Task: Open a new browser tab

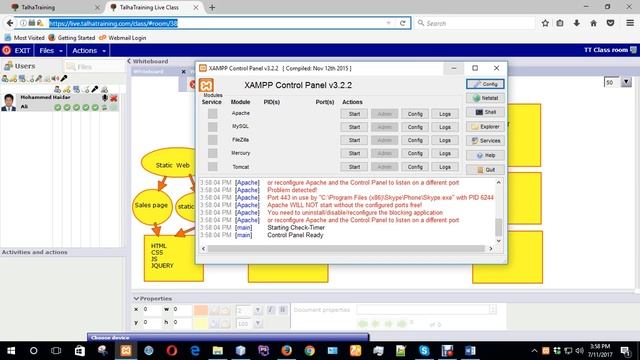Action: click(x=212, y=7)
